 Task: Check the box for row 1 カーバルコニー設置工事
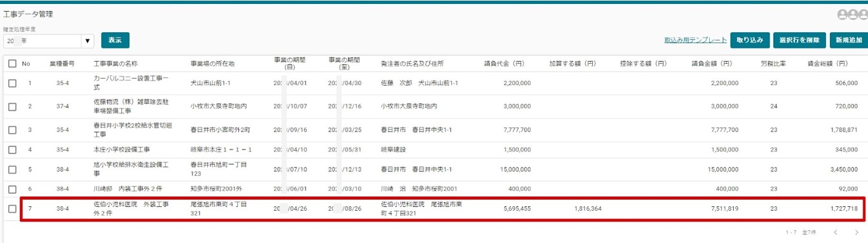coord(12,83)
